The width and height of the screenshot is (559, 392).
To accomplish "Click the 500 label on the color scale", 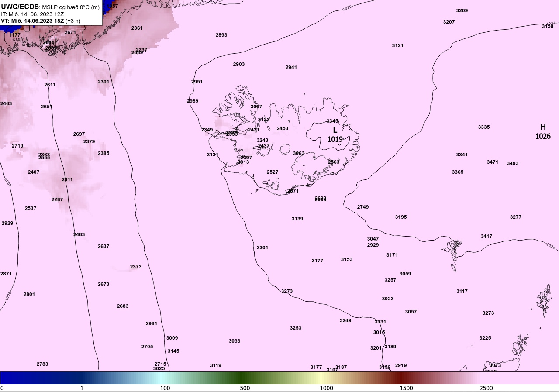I will click(245, 388).
